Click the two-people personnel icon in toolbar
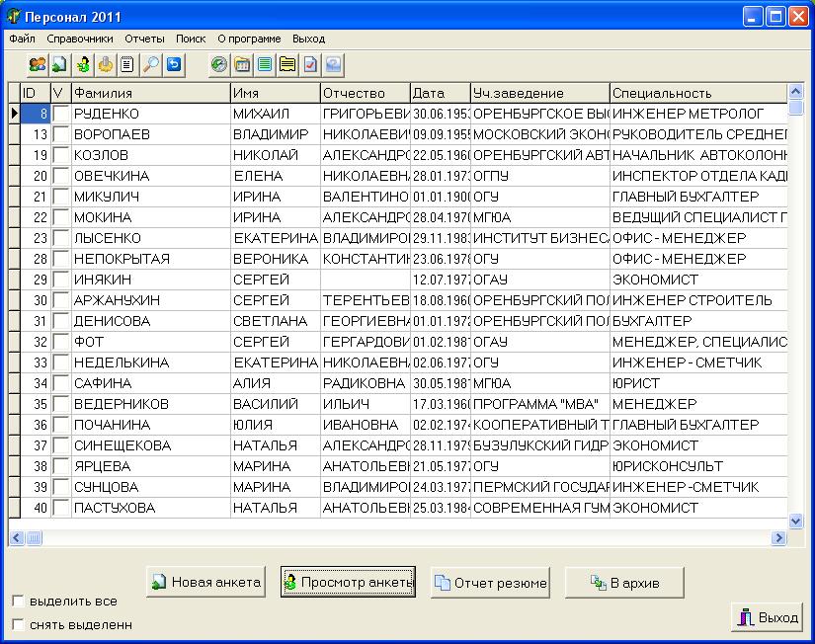 pos(37,65)
